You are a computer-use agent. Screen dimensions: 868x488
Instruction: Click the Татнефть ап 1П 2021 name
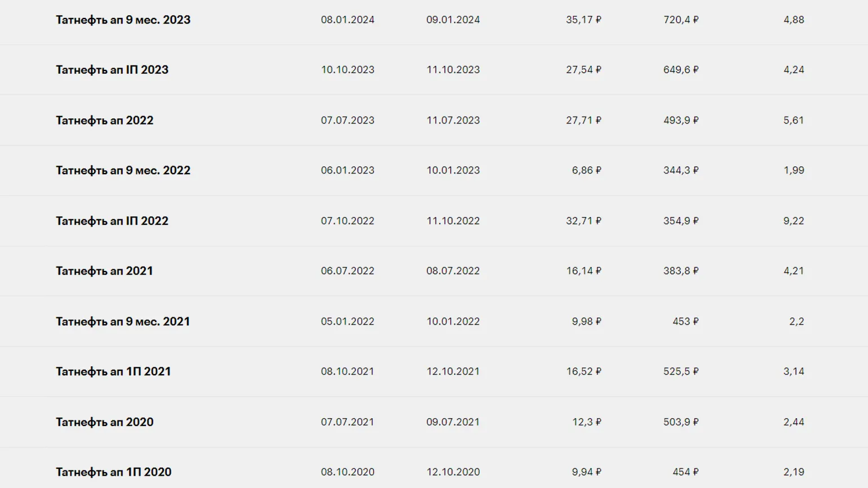[x=113, y=371]
